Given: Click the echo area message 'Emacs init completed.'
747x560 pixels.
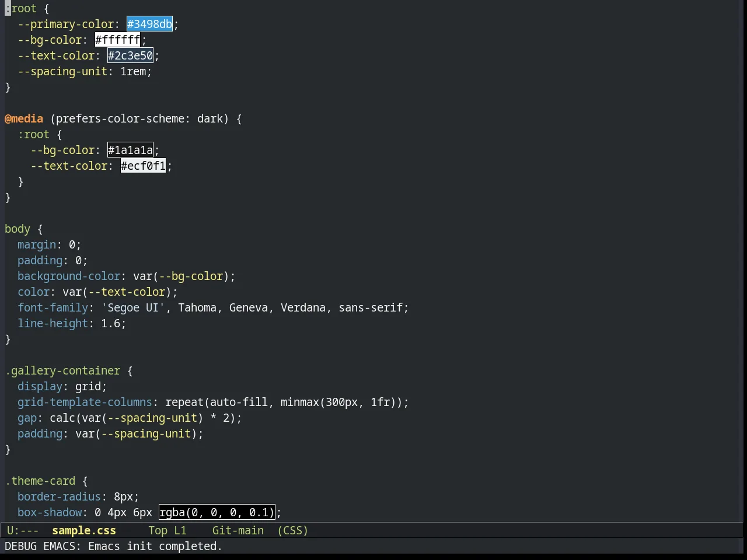Looking at the screenshot, I should (x=155, y=546).
